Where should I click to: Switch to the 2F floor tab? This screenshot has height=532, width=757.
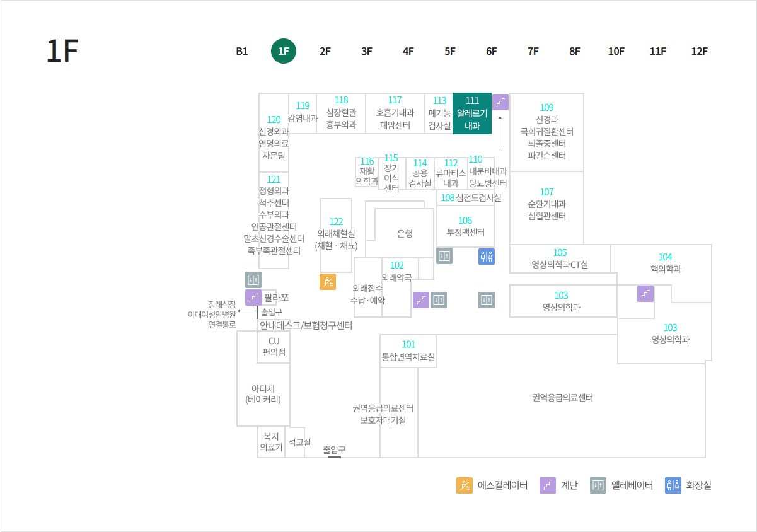point(325,51)
